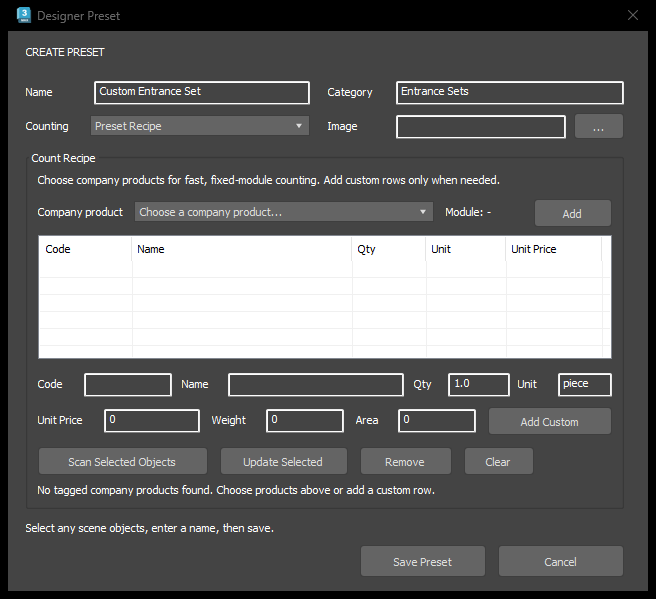This screenshot has height=599, width=656.
Task: Click the Qty column header
Action: coord(389,249)
